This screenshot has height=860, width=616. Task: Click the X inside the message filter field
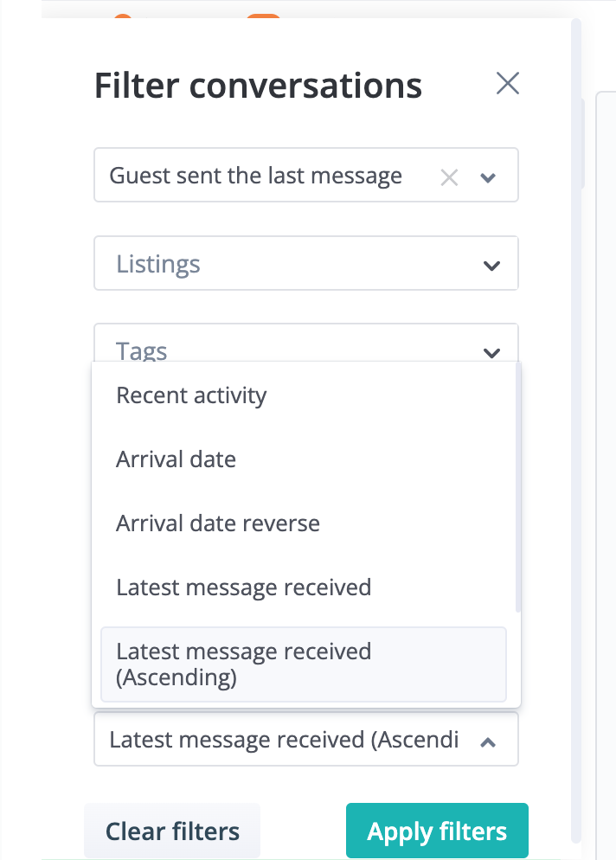click(x=449, y=176)
